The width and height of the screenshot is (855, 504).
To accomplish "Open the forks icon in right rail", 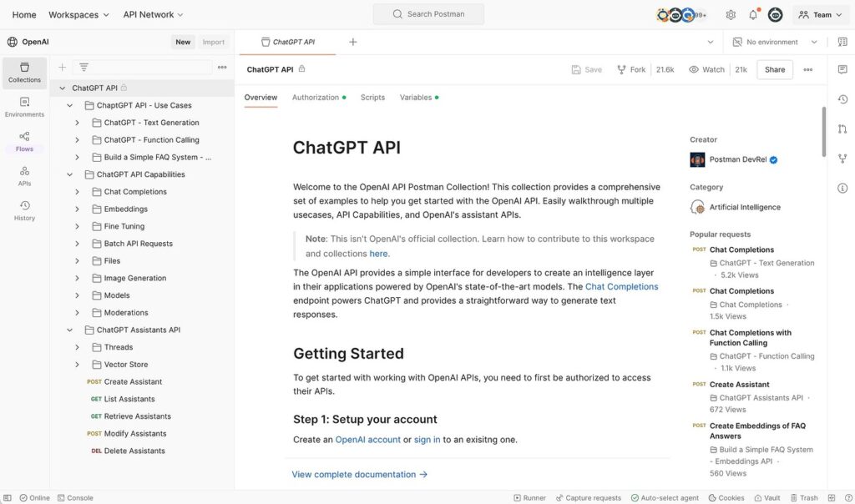I will (x=842, y=159).
